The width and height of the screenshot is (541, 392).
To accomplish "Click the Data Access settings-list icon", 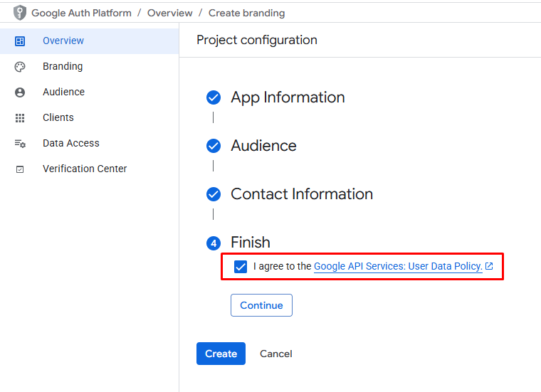I will click(20, 144).
